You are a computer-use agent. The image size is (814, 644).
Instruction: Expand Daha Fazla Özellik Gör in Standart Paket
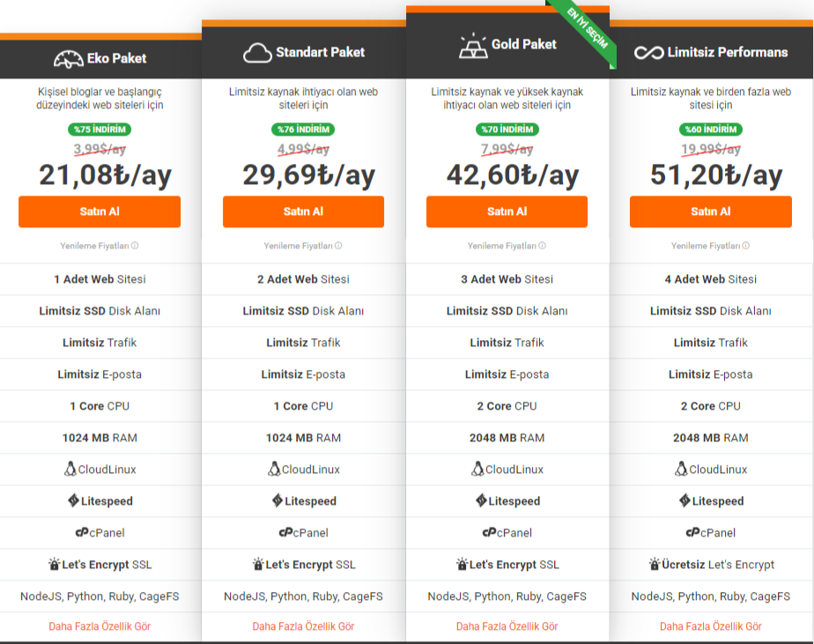pos(303,626)
